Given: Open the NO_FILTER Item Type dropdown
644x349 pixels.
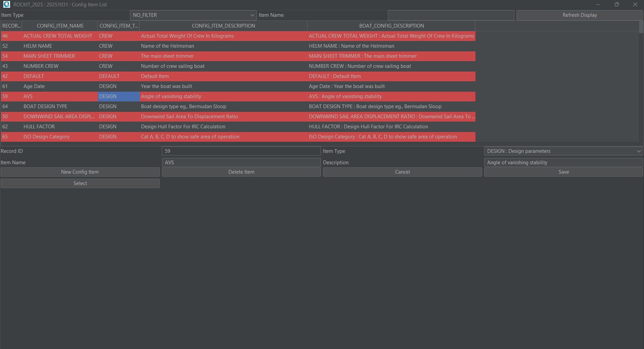Looking at the screenshot, I should (193, 15).
